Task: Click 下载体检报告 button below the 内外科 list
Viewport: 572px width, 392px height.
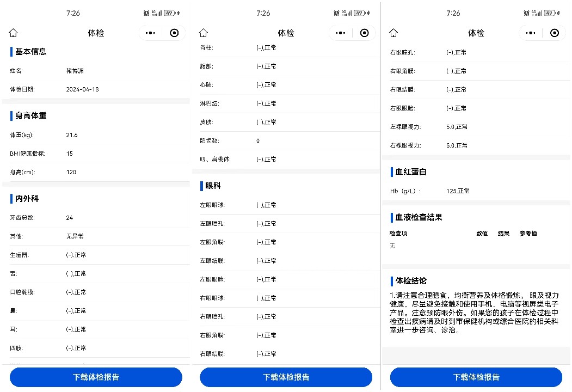Action: [96, 377]
